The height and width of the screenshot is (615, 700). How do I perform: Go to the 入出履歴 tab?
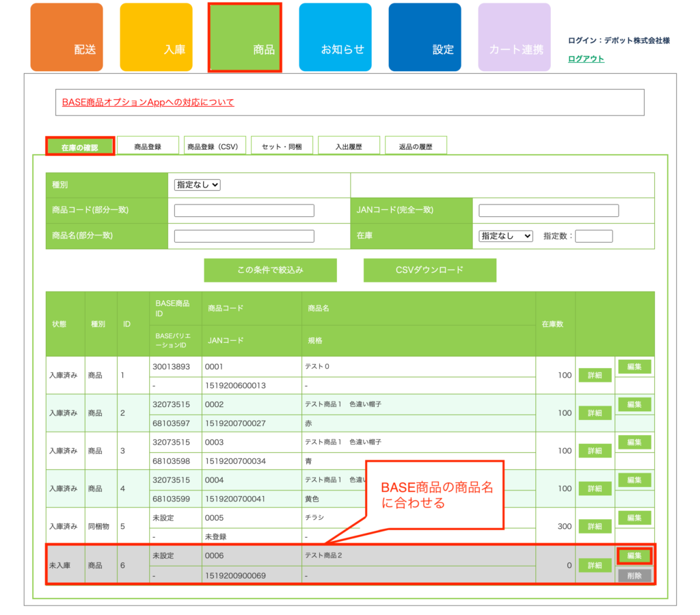349,146
